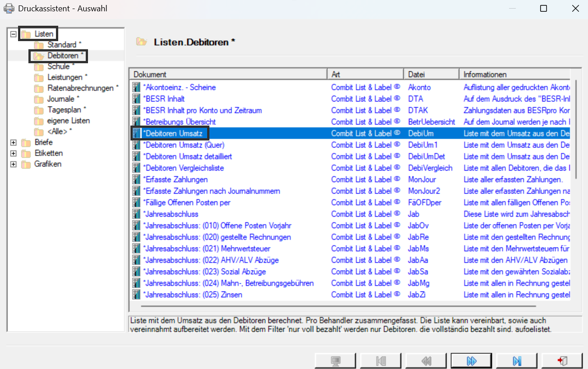Expand the Etiketten tree node
The height and width of the screenshot is (369, 588).
[14, 153]
